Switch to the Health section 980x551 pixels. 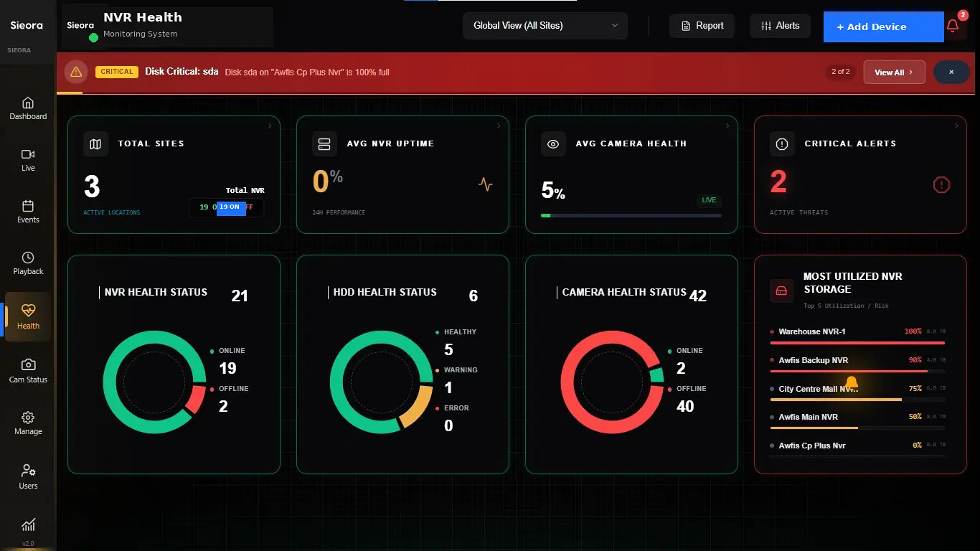[x=28, y=317]
